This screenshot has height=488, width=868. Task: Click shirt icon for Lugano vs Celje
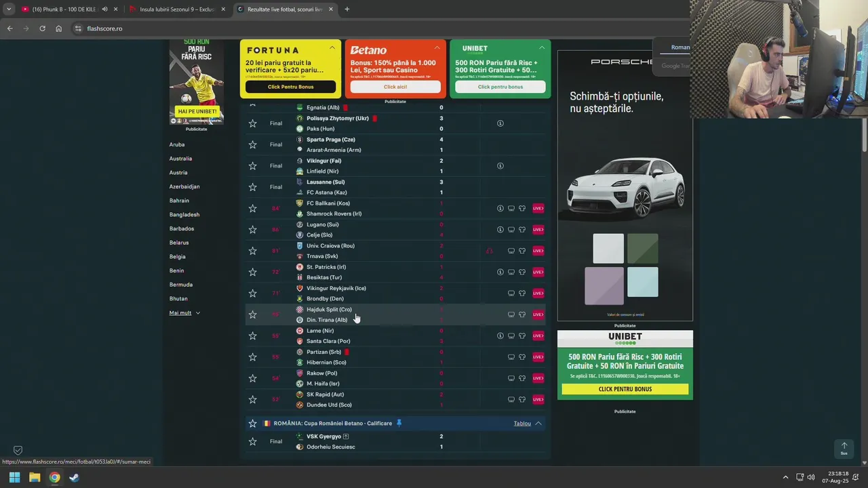(x=522, y=229)
